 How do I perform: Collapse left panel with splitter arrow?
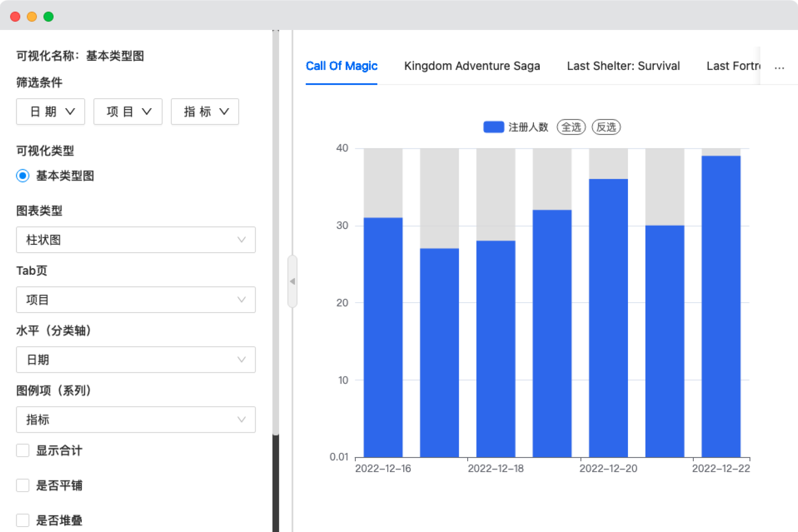pos(293,281)
